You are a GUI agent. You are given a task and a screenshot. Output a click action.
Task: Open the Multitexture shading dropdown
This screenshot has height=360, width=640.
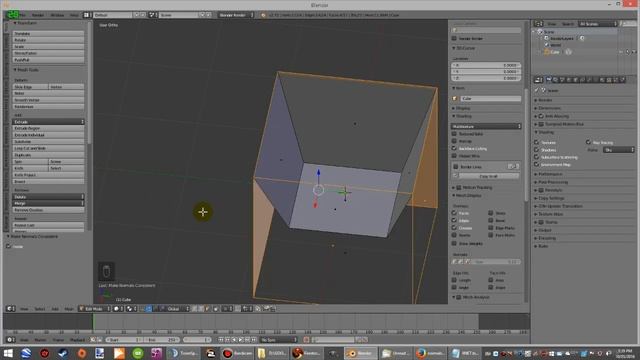tap(486, 127)
